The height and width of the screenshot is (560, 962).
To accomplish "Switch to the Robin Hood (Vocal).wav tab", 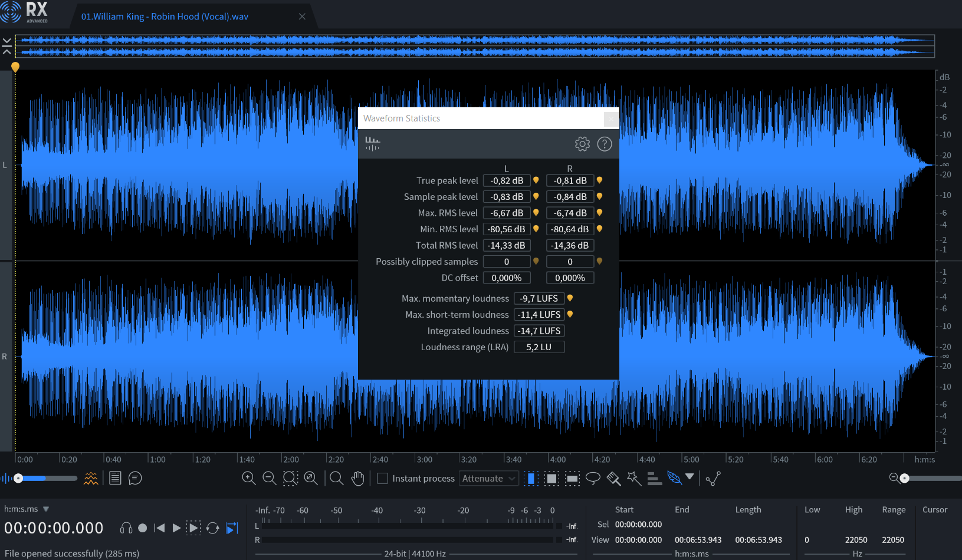I will tap(165, 17).
